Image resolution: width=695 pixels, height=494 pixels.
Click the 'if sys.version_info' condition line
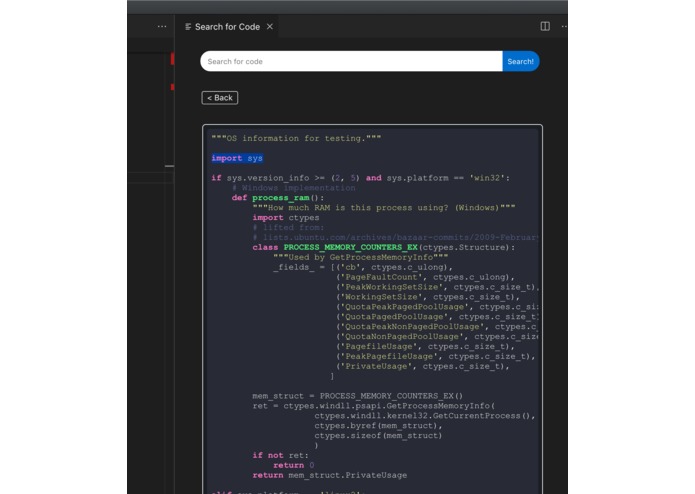[360, 178]
